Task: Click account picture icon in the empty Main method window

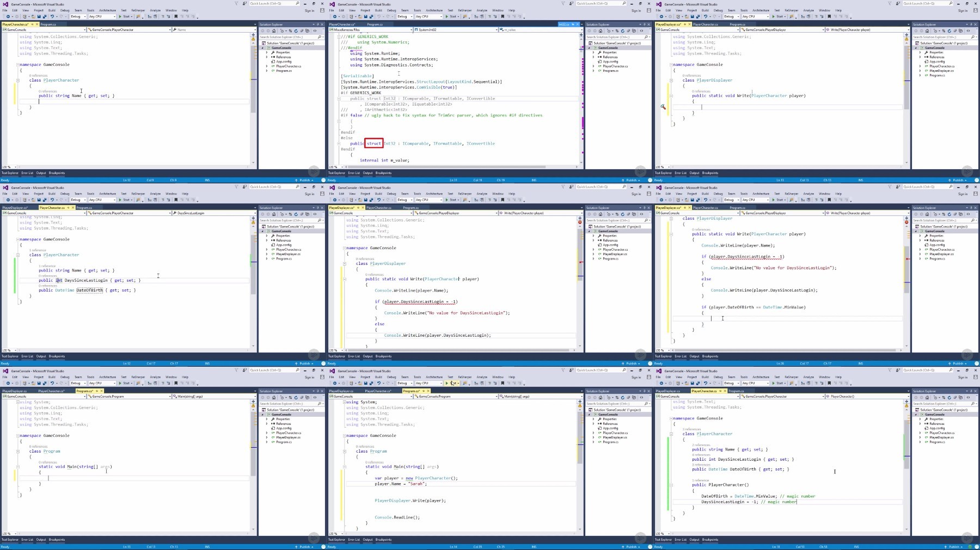Action: pyautogui.click(x=322, y=377)
